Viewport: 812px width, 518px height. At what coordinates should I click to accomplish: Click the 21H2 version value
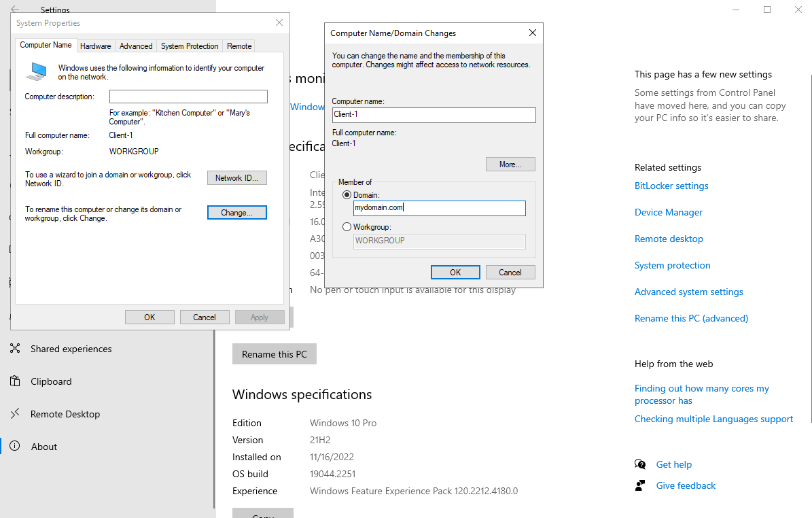[x=320, y=440]
